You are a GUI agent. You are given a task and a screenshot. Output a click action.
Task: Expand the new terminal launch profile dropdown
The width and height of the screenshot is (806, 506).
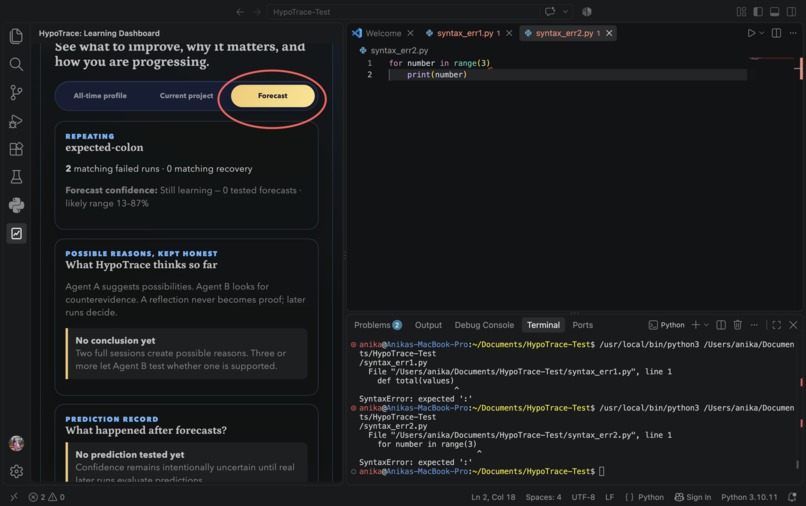click(706, 325)
